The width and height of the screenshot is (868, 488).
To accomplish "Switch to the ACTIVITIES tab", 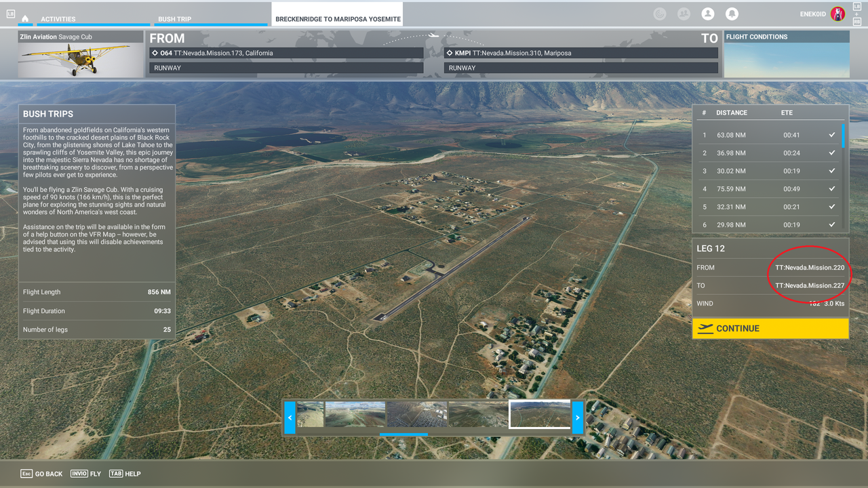I will click(58, 19).
